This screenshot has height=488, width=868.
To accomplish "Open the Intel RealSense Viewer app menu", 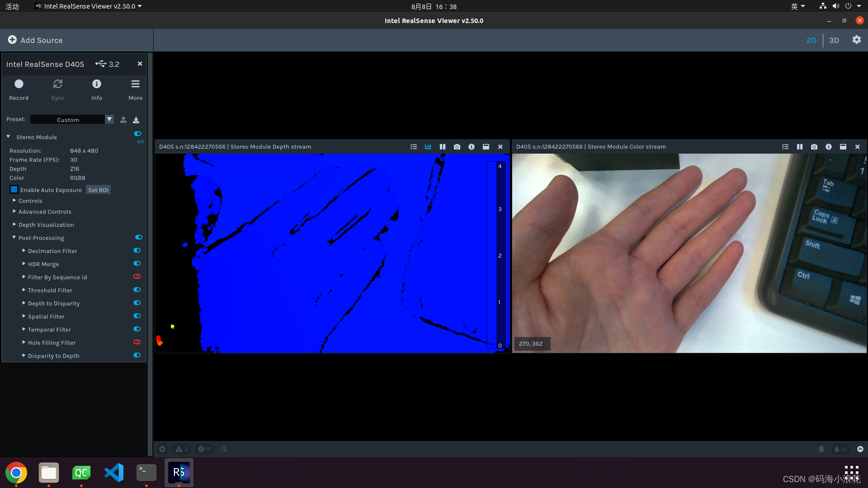I will pyautogui.click(x=89, y=6).
